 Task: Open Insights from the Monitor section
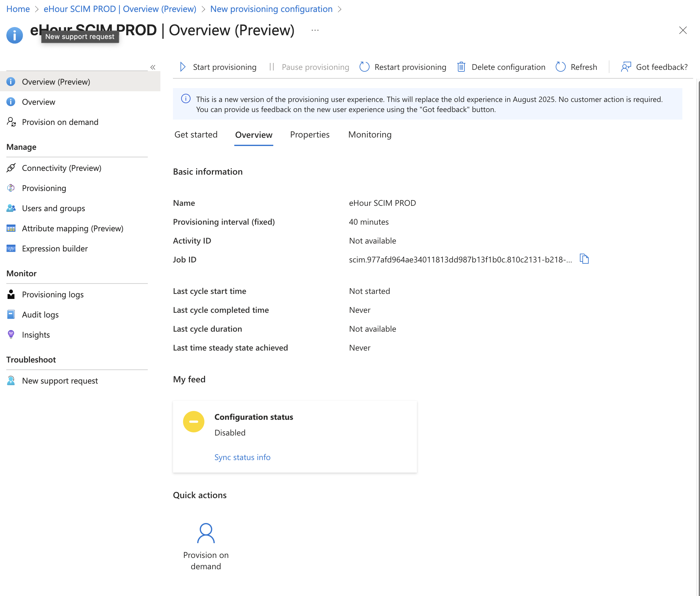tap(36, 335)
